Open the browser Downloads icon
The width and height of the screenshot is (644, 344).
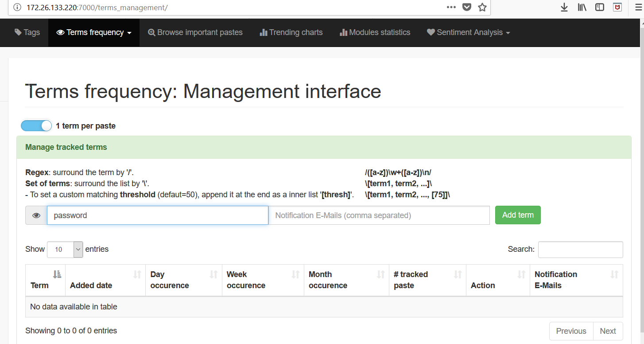pos(564,7)
